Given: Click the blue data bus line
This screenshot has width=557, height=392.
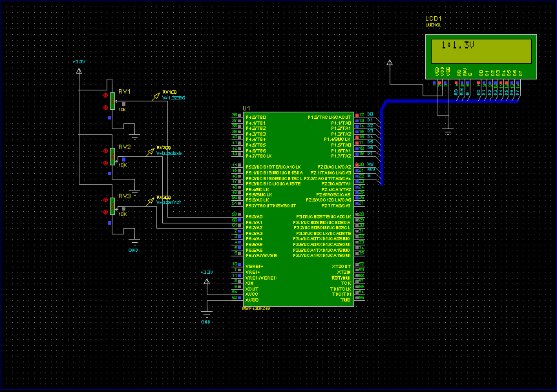Looking at the screenshot, I should 449,101.
